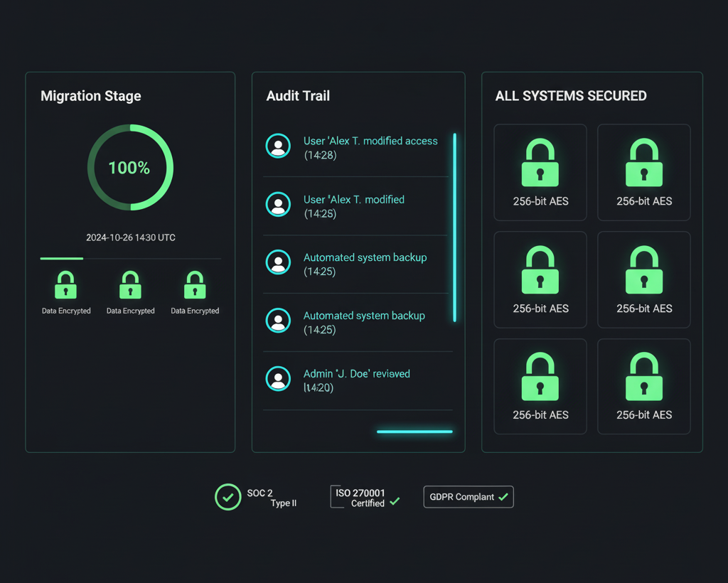Click the user avatar next to Alex T.'s access entry
The image size is (728, 583).
[x=278, y=146]
